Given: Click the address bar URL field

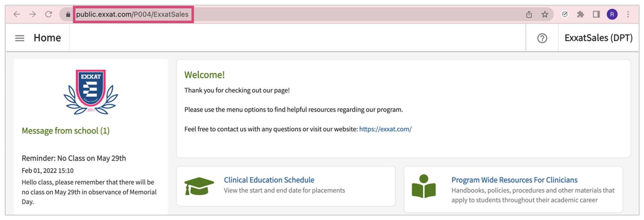Looking at the screenshot, I should coord(132,14).
